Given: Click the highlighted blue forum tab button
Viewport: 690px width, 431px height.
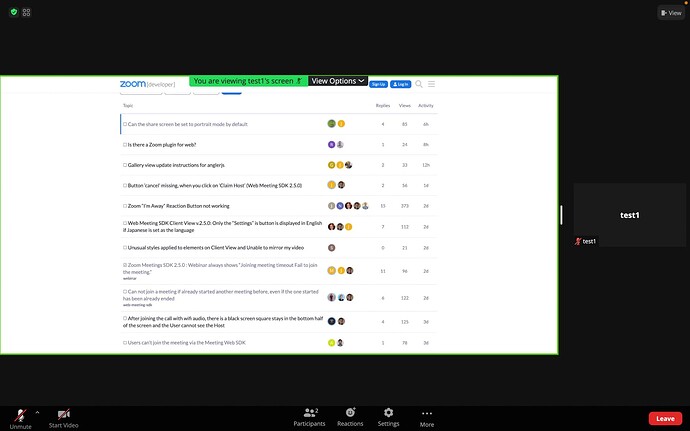Looking at the screenshot, I should tap(231, 92).
